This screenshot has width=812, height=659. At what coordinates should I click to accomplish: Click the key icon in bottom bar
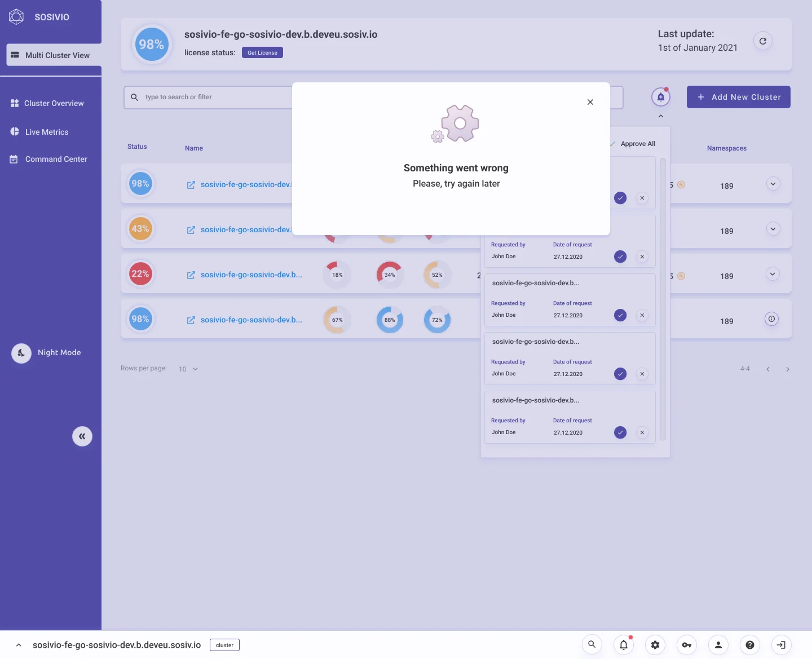687,644
